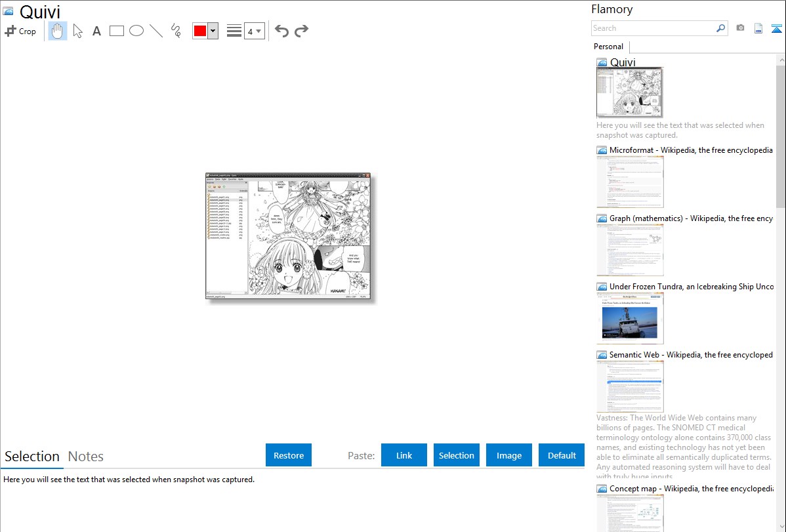The width and height of the screenshot is (786, 532).
Task: Open the Graph (mathematics) snapshot thumbnail
Action: coord(630,250)
